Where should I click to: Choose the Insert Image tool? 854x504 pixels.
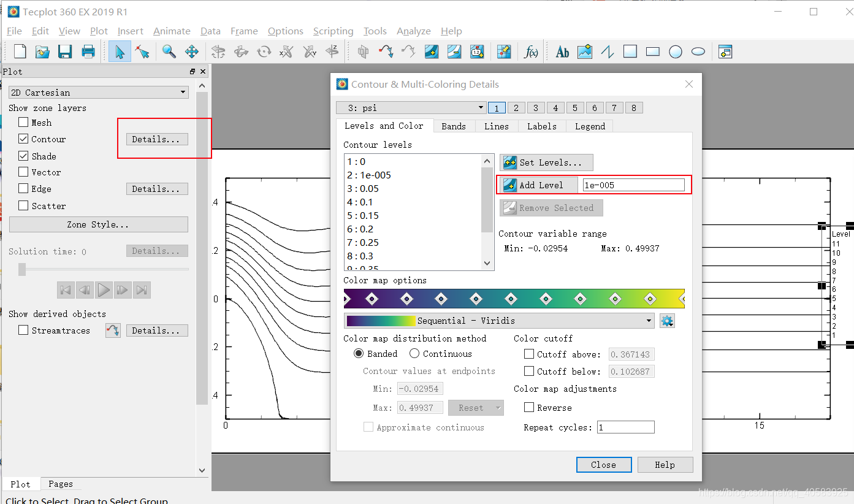click(584, 52)
